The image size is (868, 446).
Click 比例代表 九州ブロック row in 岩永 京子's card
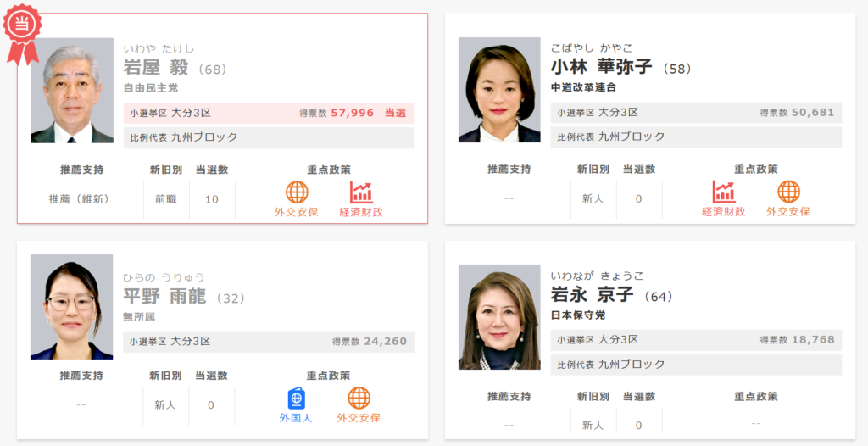696,365
